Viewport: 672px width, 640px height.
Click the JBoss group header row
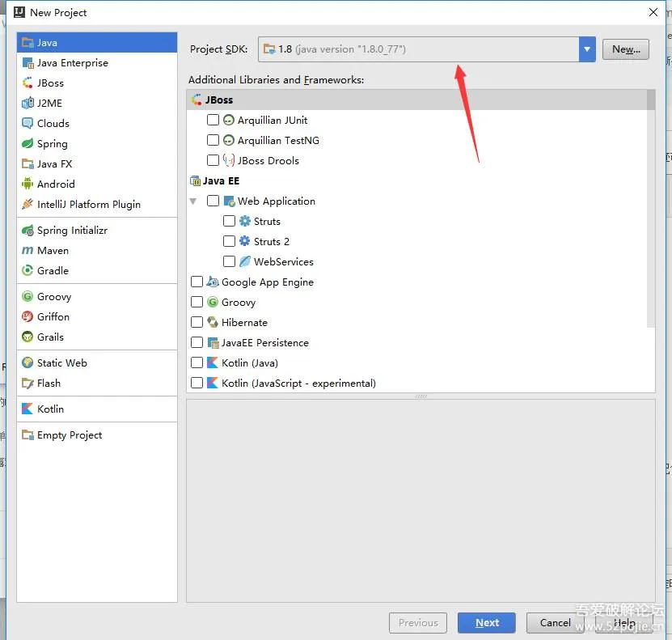417,100
